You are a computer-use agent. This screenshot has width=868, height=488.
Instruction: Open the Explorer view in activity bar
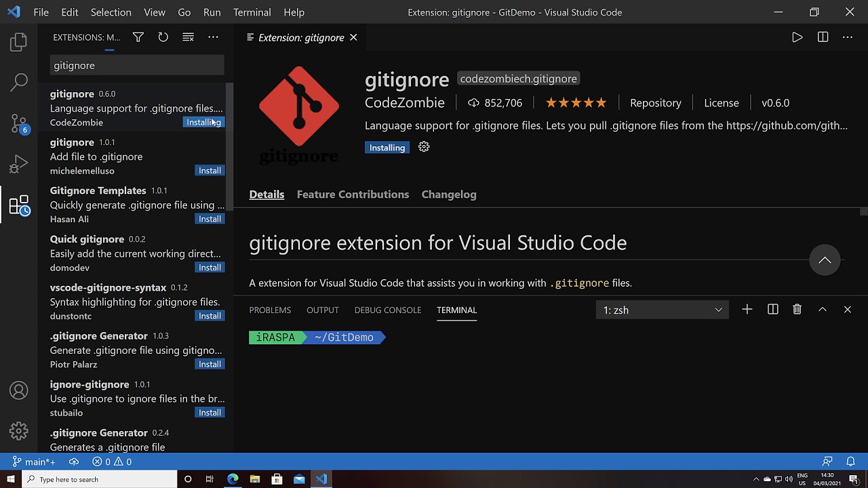tap(19, 42)
